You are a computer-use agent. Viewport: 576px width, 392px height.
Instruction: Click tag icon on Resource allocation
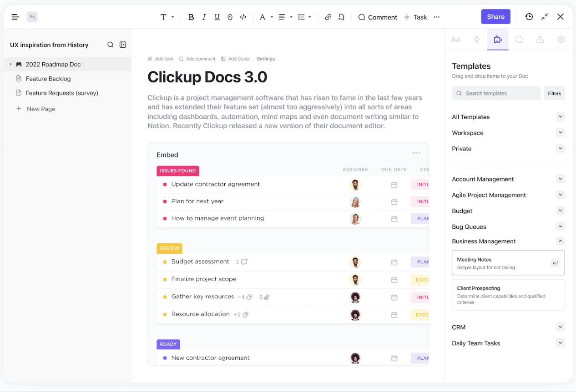click(x=245, y=314)
